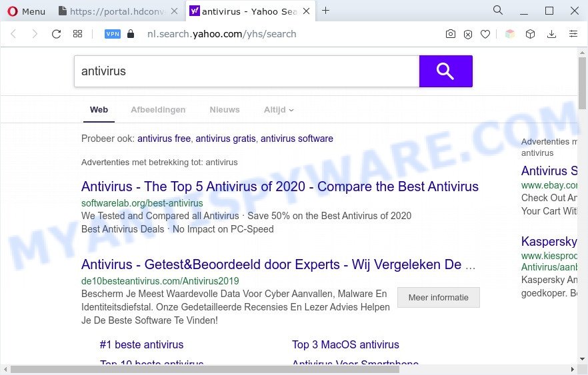This screenshot has height=375, width=588.
Task: Click the horizontal scrollbar thumb
Action: (x=205, y=370)
